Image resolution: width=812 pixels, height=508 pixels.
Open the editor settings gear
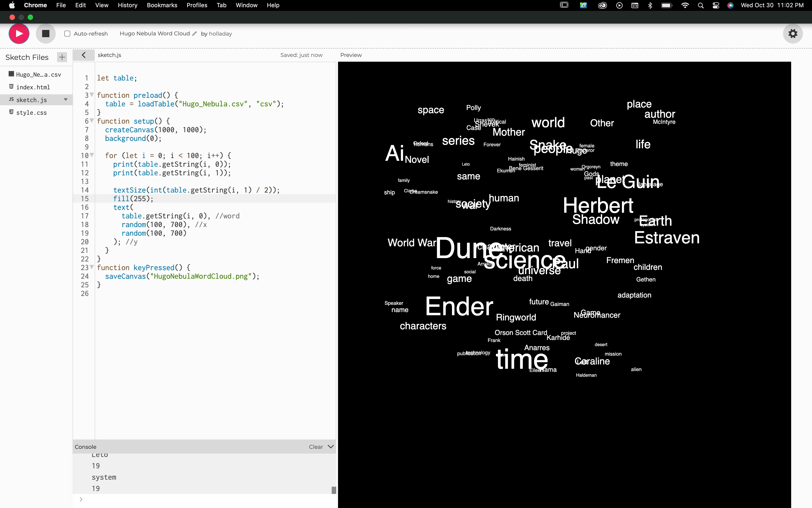(793, 34)
